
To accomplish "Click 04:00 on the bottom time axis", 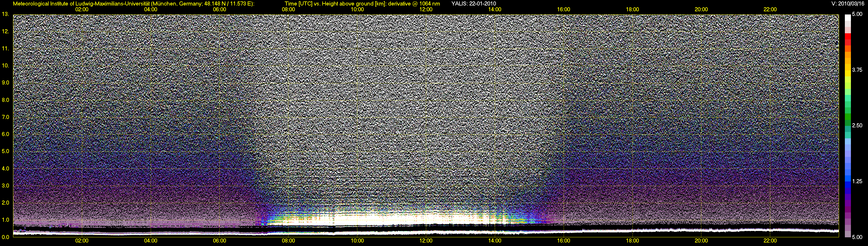I will pos(151,241).
